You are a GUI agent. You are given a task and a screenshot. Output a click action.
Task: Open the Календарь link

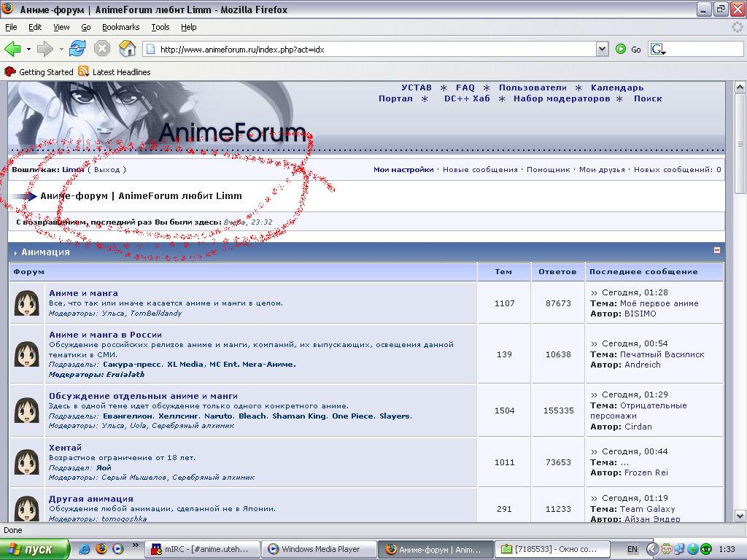(617, 87)
